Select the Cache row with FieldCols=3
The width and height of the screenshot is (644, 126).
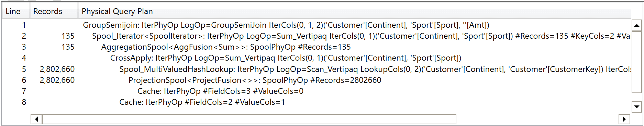click(x=316, y=91)
